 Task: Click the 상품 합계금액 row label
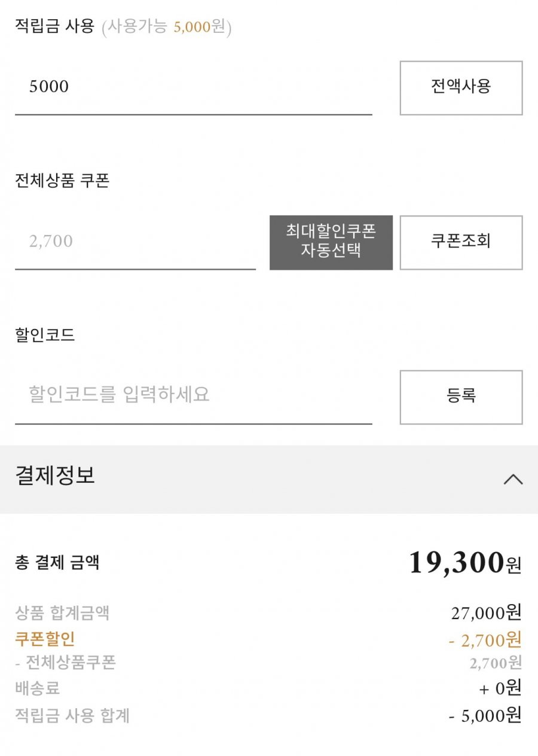(x=62, y=612)
